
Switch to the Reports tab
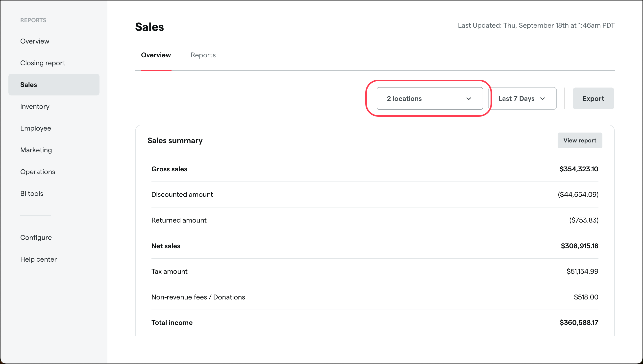(x=203, y=55)
